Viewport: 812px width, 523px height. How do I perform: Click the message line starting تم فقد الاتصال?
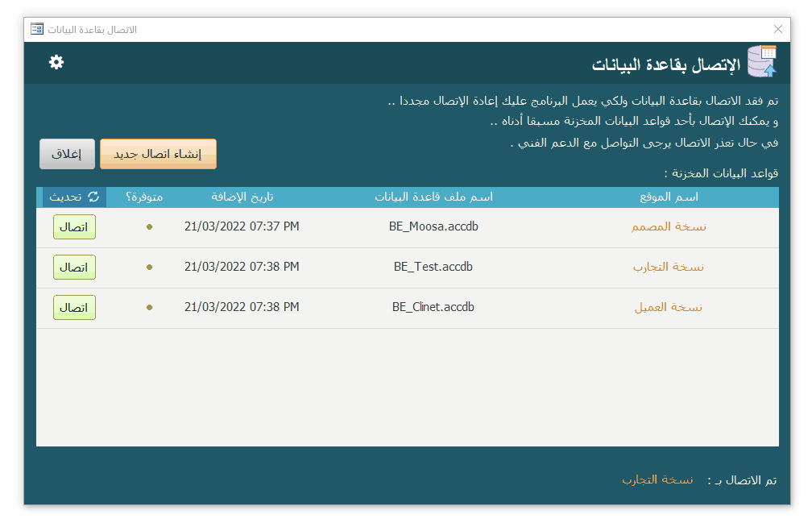tap(583, 101)
